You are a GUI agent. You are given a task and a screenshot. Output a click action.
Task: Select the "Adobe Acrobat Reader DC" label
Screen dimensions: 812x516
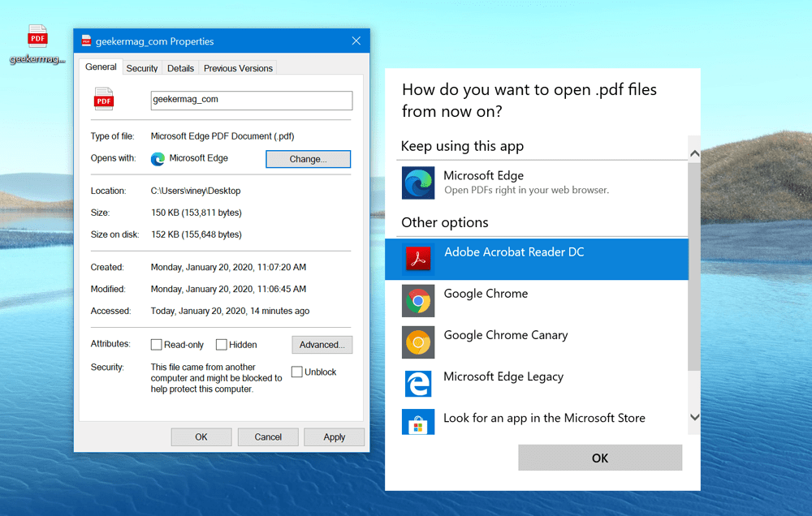pos(514,252)
